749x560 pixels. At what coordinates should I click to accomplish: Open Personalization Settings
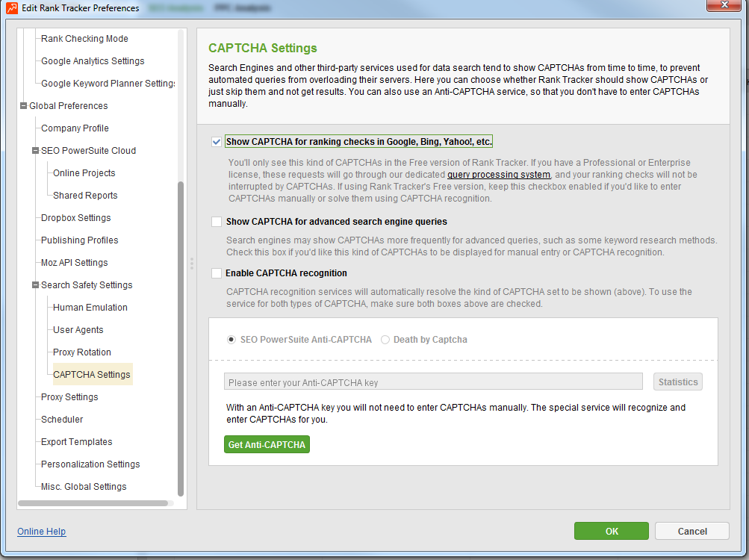90,464
